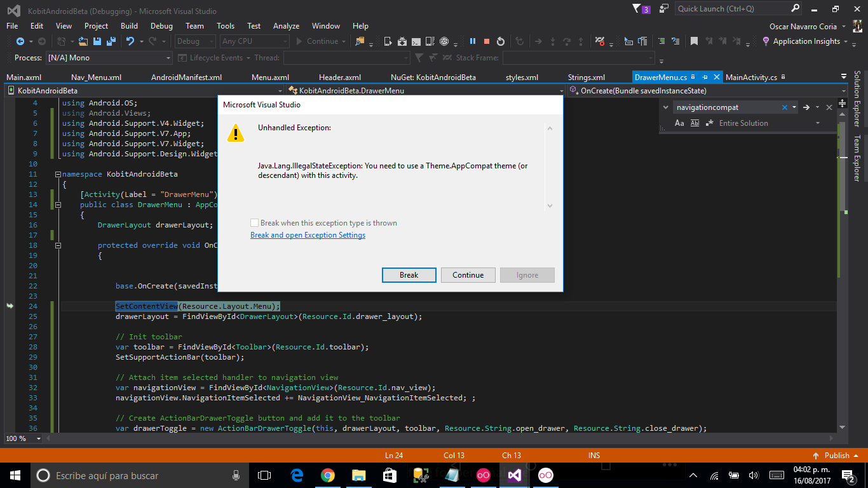The height and width of the screenshot is (488, 868).
Task: Open the Team Explorer side tab
Action: tap(857, 158)
